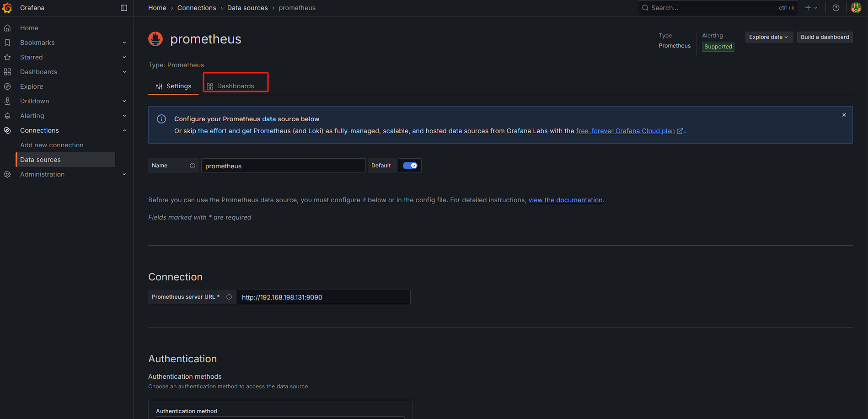
Task: Expand the Bookmarks sidebar section
Action: 124,43
